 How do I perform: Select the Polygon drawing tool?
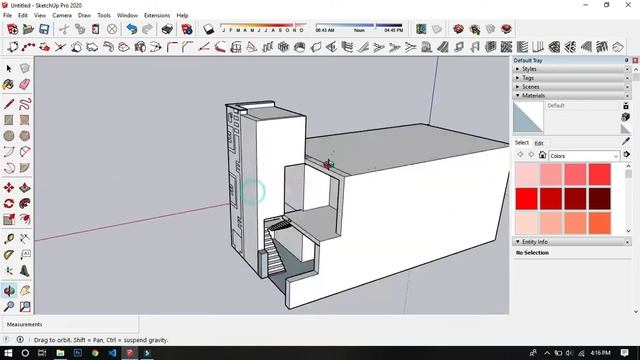(25, 136)
